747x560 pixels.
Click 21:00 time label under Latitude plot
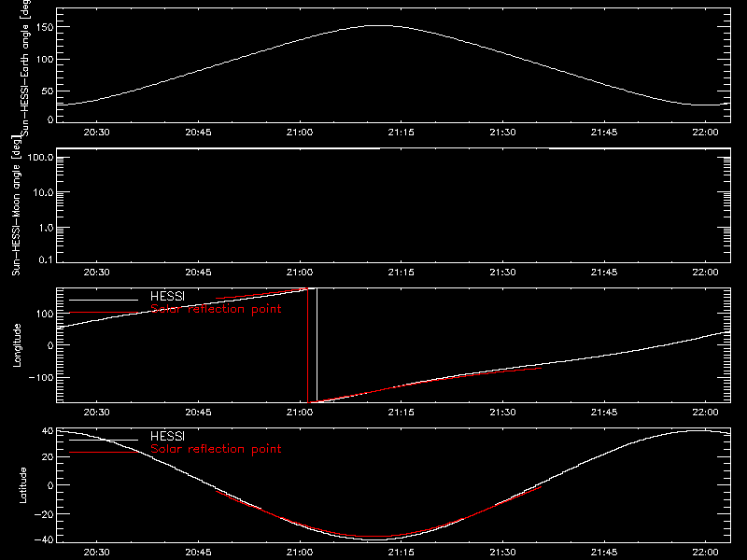[x=300, y=553]
